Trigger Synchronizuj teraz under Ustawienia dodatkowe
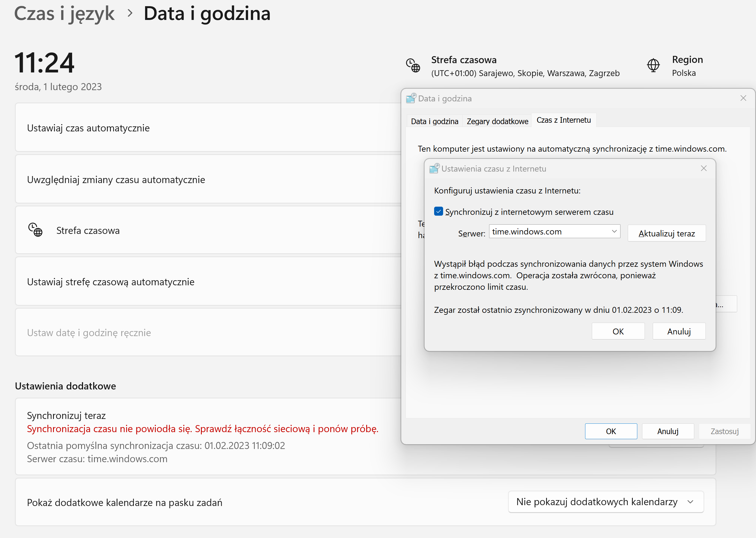756x538 pixels. 66,415
